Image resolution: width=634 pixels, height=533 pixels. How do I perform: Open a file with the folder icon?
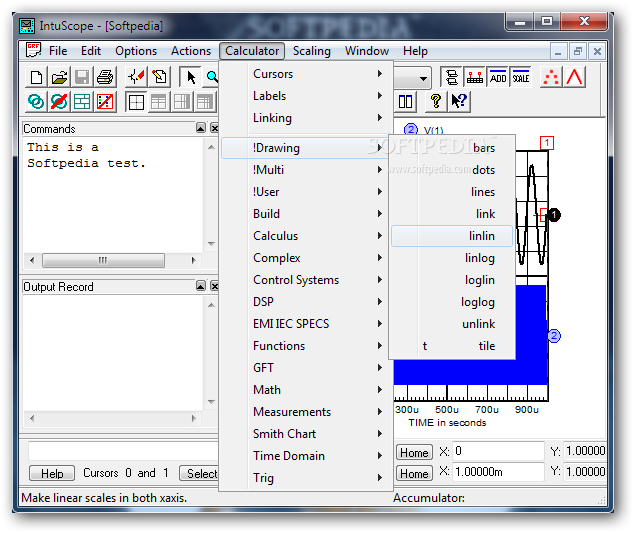pyautogui.click(x=59, y=77)
